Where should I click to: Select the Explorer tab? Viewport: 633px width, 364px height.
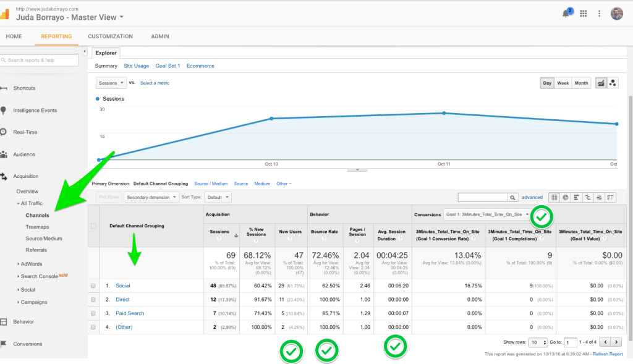click(x=106, y=53)
